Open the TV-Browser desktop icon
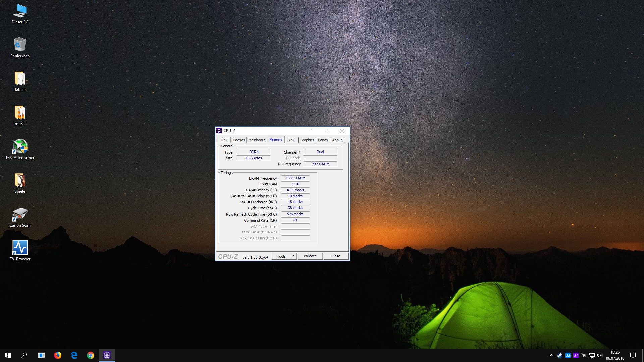This screenshot has height=362, width=644. tap(20, 248)
